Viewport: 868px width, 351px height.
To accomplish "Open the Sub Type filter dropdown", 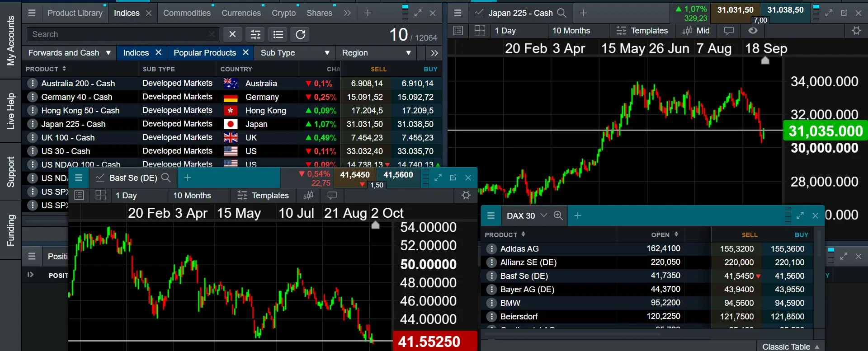I will (295, 53).
